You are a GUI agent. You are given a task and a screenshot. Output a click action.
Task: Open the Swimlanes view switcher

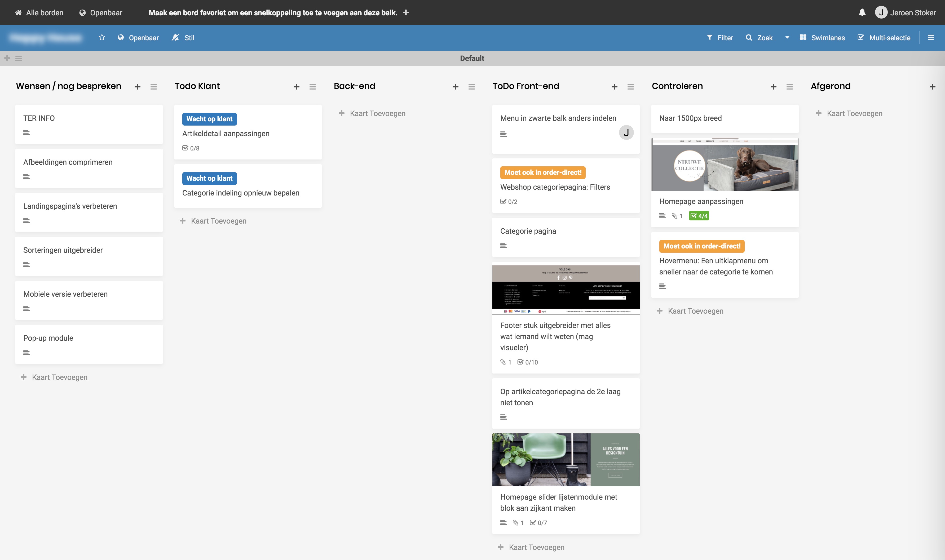click(x=822, y=38)
